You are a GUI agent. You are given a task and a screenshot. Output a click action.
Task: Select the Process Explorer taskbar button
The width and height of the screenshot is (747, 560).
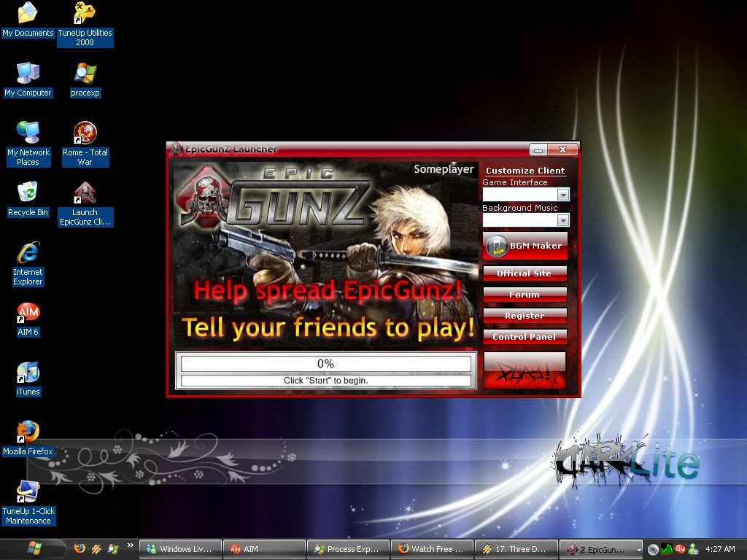coord(348,549)
